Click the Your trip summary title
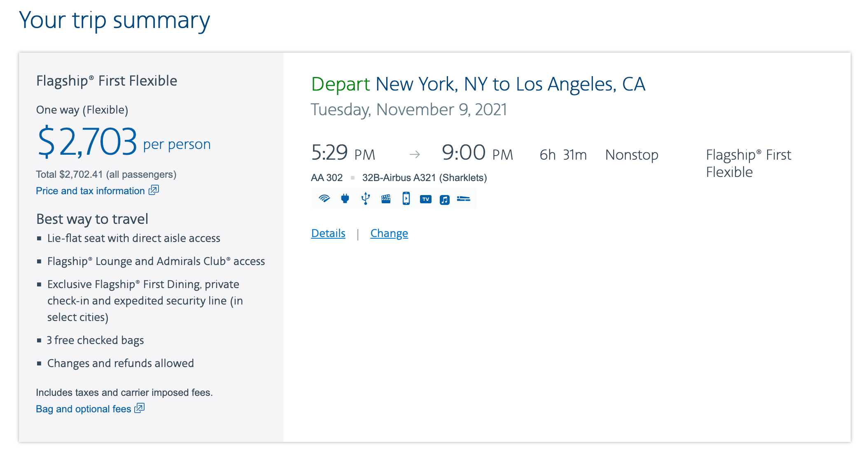868x451 pixels. click(x=114, y=20)
